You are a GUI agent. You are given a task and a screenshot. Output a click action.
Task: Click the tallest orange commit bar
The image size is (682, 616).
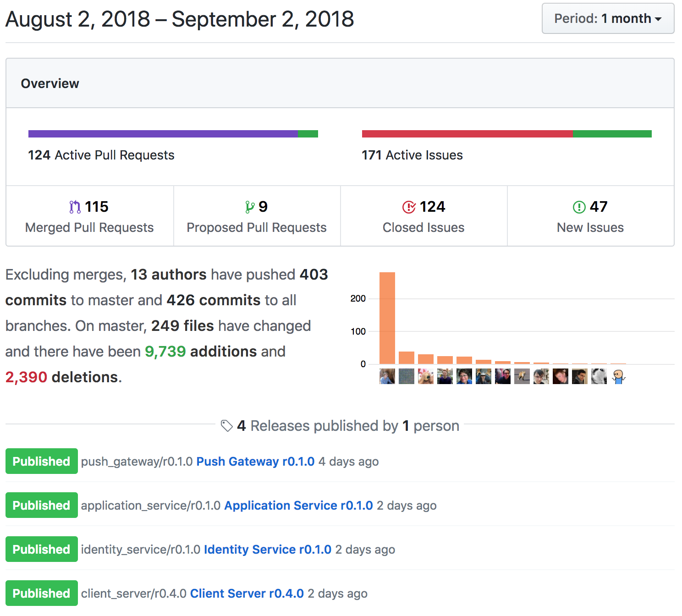click(387, 318)
